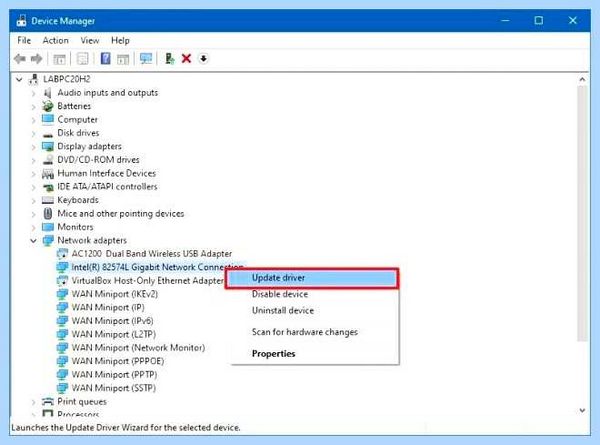
Task: Expand the Print queues category
Action: [x=33, y=402]
